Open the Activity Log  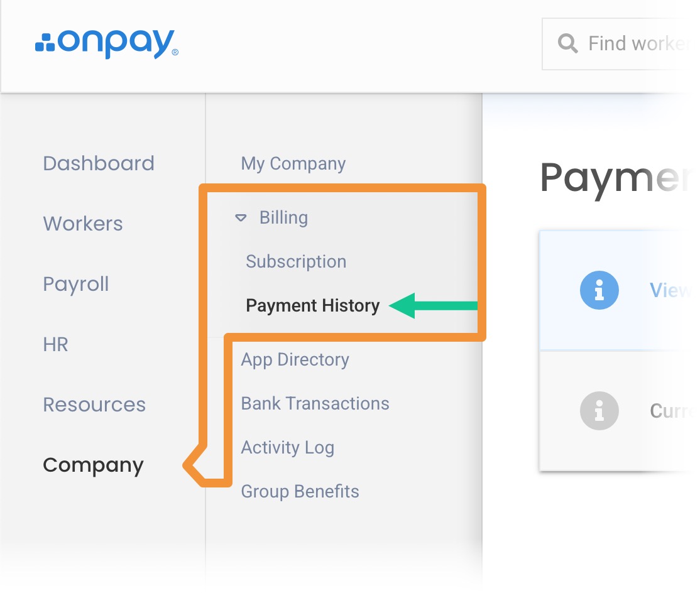(288, 447)
